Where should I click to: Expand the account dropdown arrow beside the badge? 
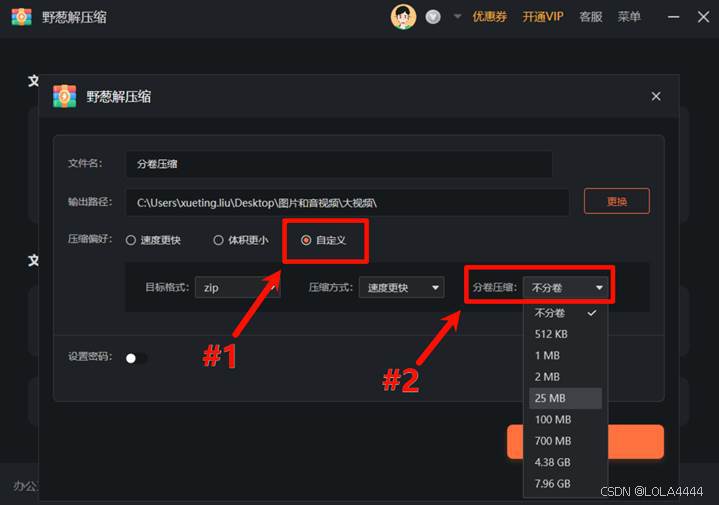457,17
